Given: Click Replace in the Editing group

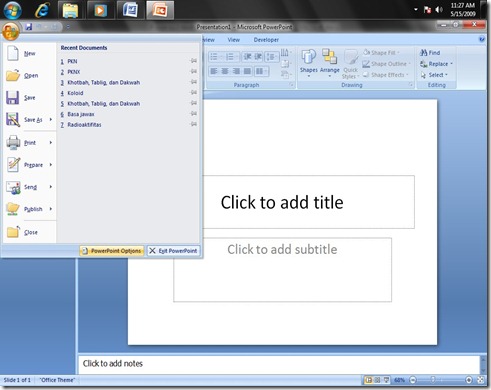Looking at the screenshot, I should click(x=436, y=64).
